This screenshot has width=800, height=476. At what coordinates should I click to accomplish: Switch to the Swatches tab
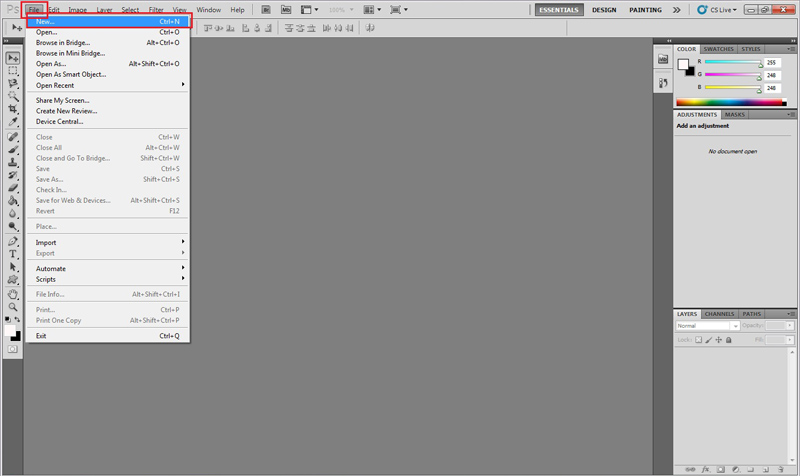point(716,48)
